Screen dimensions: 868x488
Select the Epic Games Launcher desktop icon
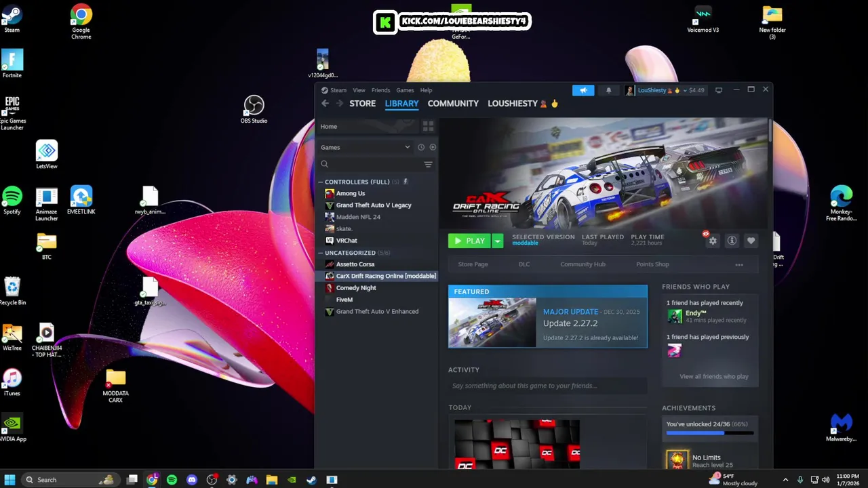[x=12, y=113]
